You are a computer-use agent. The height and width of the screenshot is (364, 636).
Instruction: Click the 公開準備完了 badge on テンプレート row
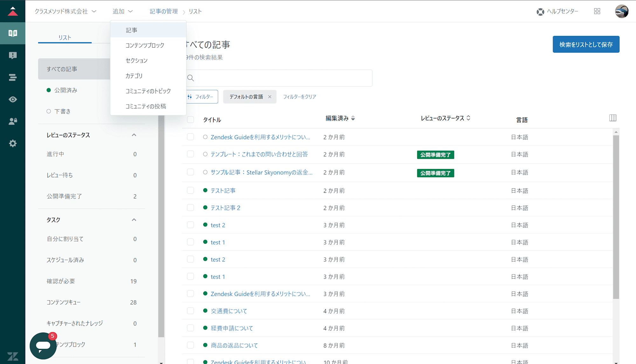coord(435,155)
